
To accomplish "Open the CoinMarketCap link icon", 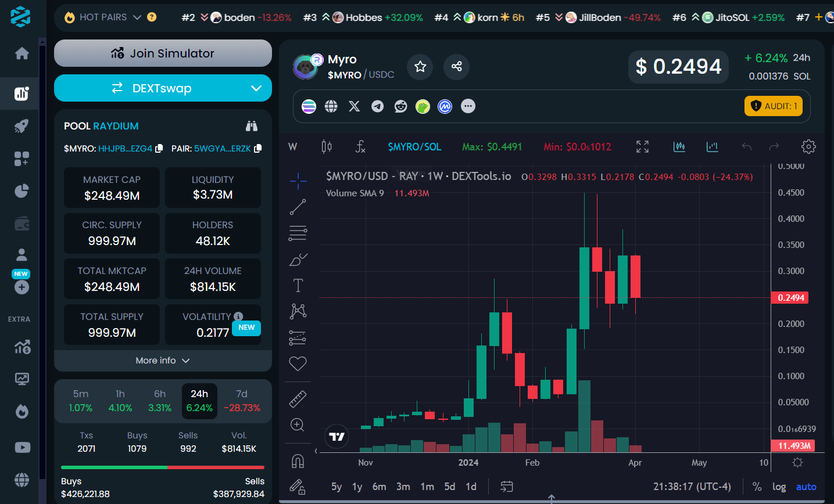I will (445, 106).
